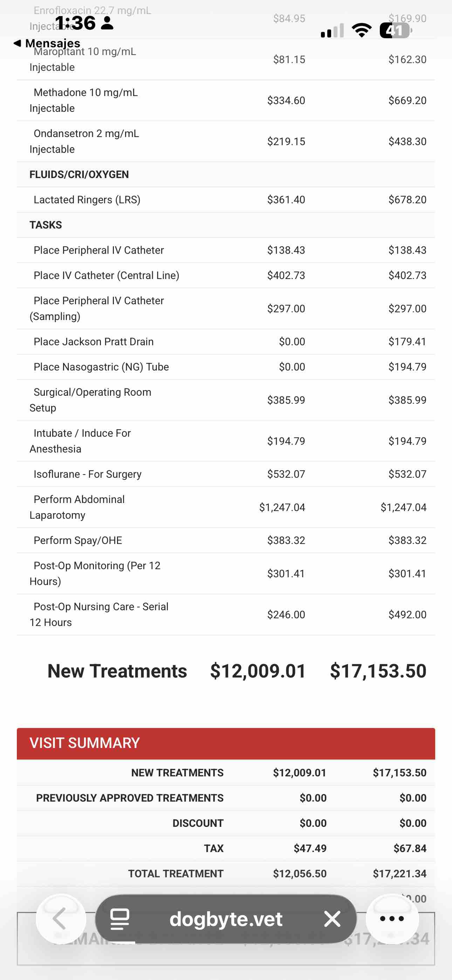This screenshot has height=980, width=452.
Task: Tap the cellular signal bars icon
Action: 332,30
